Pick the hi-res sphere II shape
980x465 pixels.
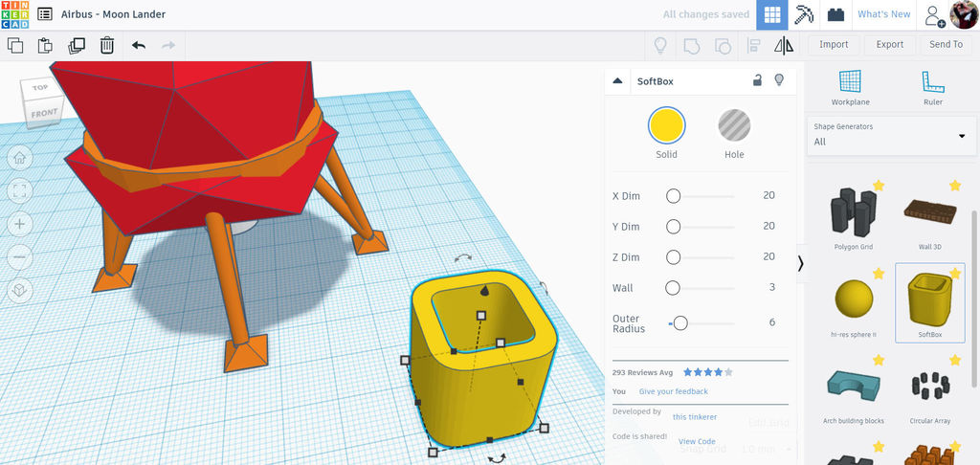click(853, 303)
